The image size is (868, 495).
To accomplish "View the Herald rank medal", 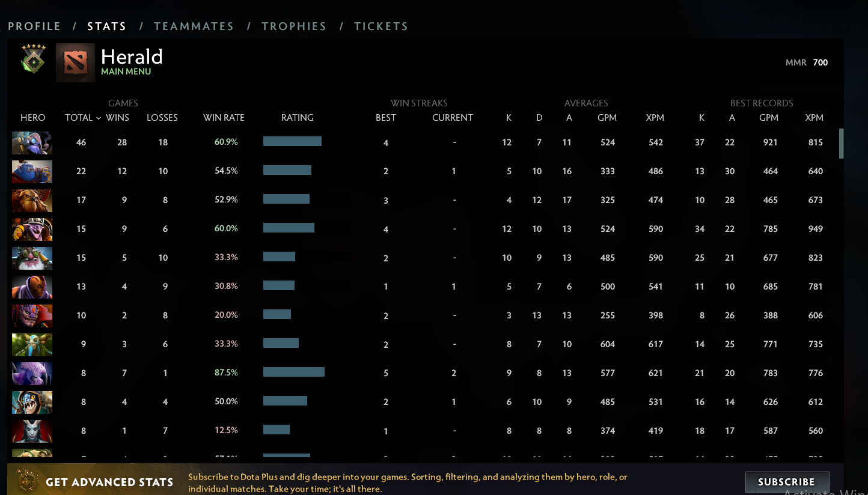I will tap(32, 61).
